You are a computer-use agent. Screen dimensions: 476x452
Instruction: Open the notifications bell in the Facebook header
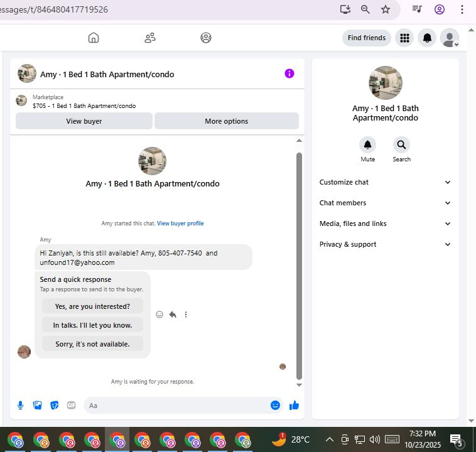pyautogui.click(x=427, y=38)
